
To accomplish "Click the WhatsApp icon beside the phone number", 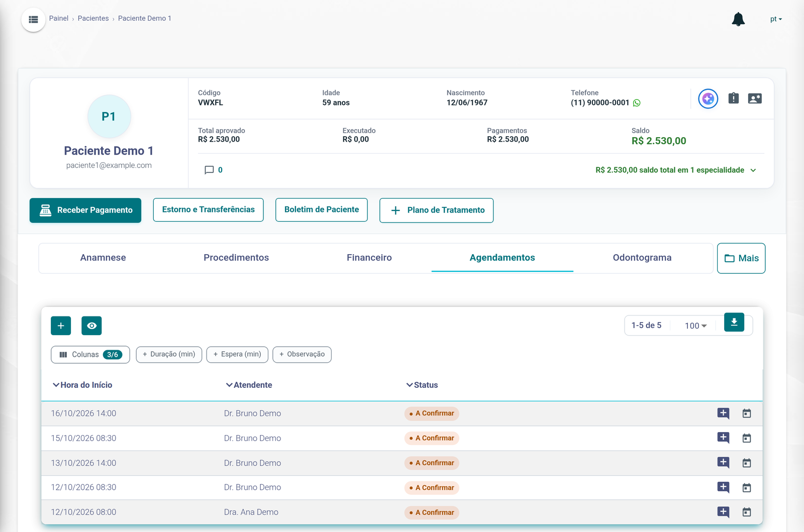I will [637, 103].
